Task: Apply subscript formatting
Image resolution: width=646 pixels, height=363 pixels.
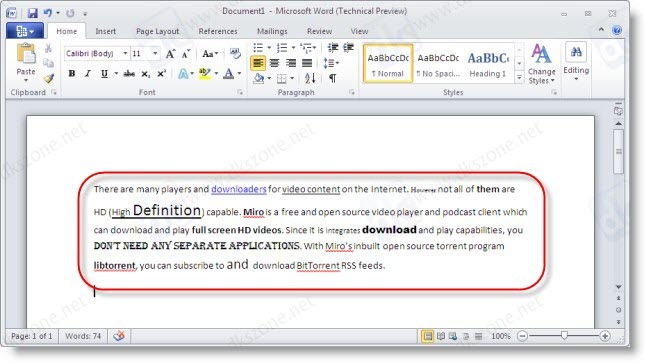Action: (145, 74)
